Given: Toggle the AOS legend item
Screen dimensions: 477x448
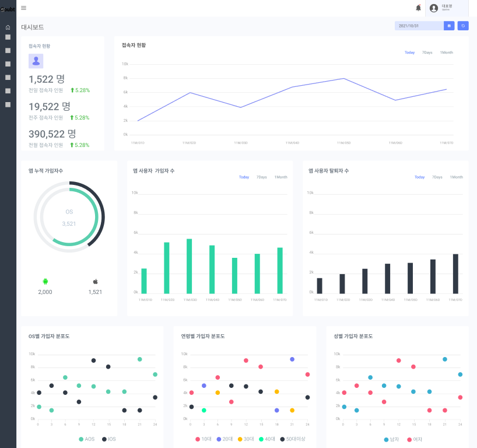Looking at the screenshot, I should coord(87,439).
